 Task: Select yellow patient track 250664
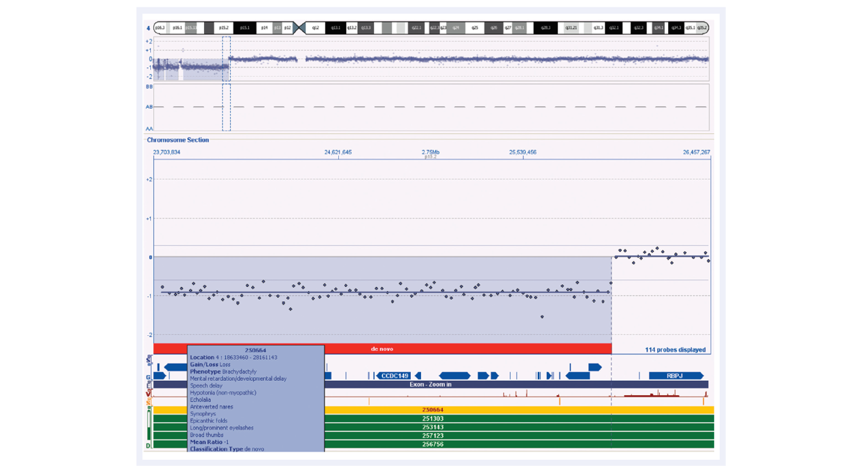[433, 410]
